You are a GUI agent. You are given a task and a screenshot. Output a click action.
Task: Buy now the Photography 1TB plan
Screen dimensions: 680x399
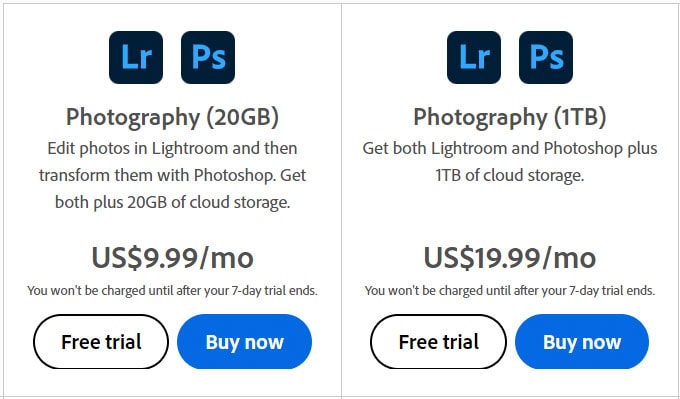pyautogui.click(x=582, y=342)
